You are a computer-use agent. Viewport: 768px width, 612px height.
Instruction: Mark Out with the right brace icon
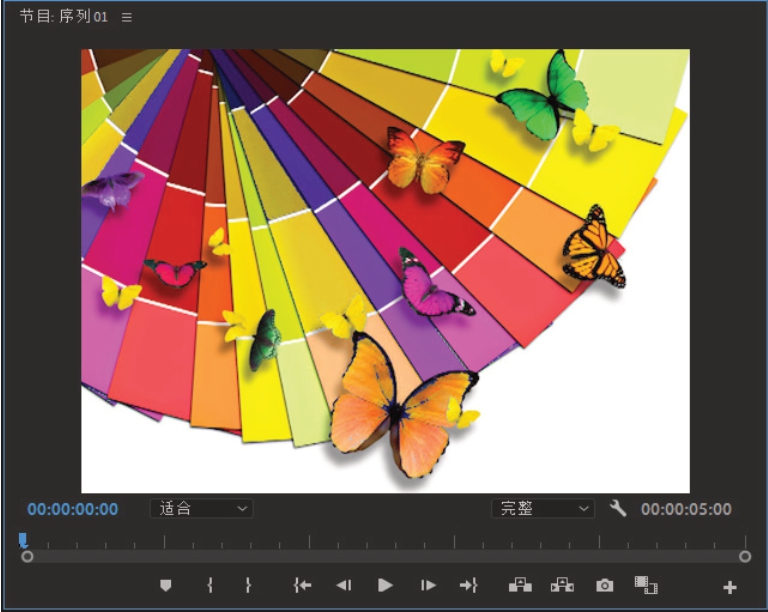point(248,586)
